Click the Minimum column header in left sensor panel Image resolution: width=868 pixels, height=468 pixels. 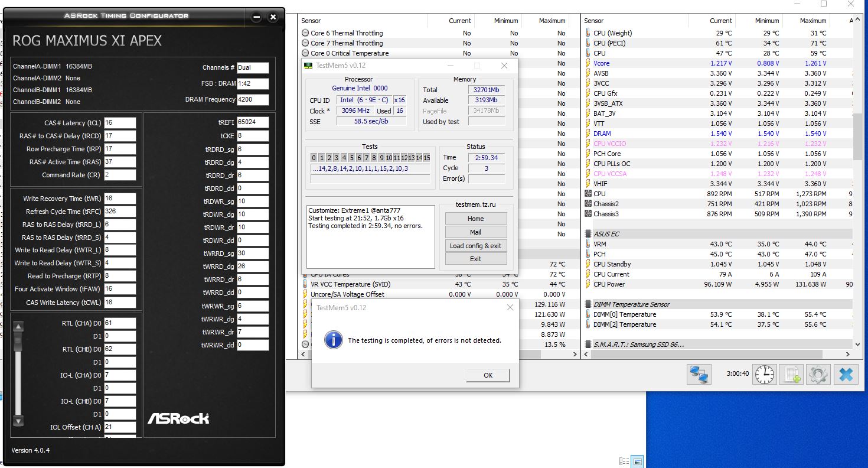(x=498, y=21)
